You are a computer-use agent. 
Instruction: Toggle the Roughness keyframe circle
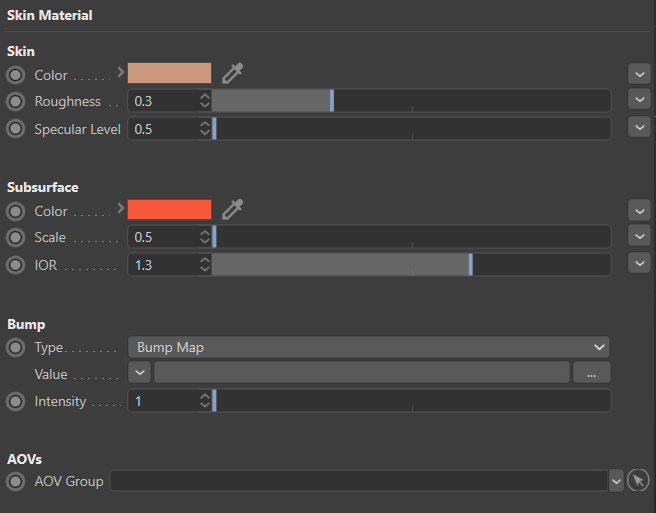click(x=15, y=101)
